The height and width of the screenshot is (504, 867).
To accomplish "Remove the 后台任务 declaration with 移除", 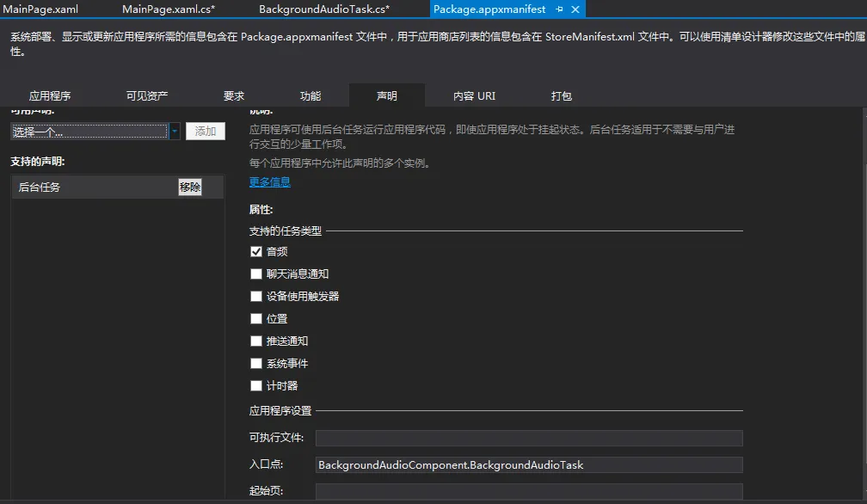I will click(190, 187).
